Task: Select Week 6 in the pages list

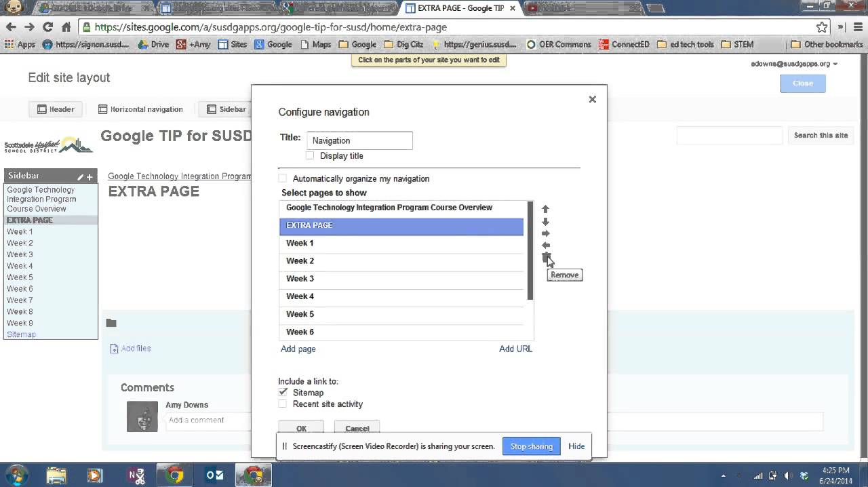Action: click(x=401, y=332)
